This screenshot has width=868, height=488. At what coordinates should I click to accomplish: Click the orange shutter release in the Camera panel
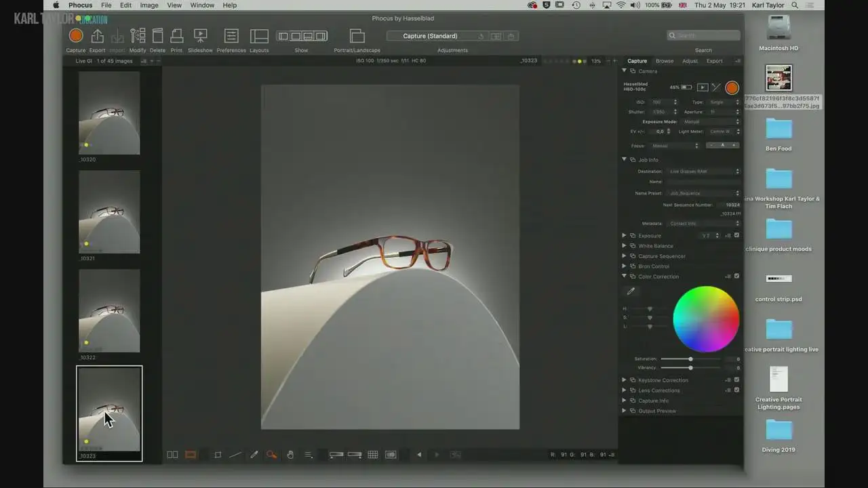point(732,87)
